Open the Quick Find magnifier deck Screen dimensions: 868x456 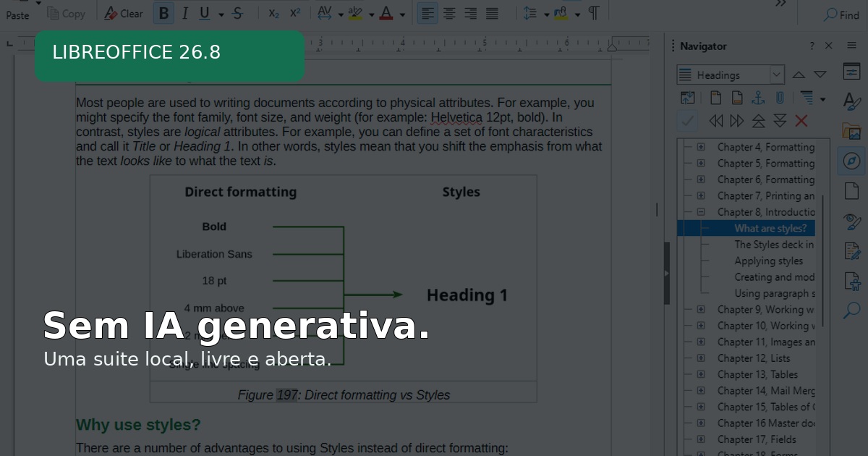click(x=852, y=311)
